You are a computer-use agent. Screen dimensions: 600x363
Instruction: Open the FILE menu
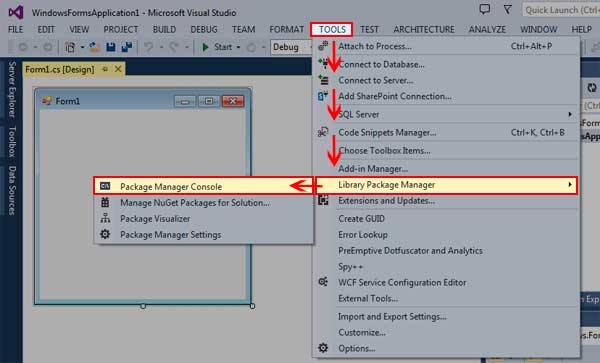click(16, 29)
